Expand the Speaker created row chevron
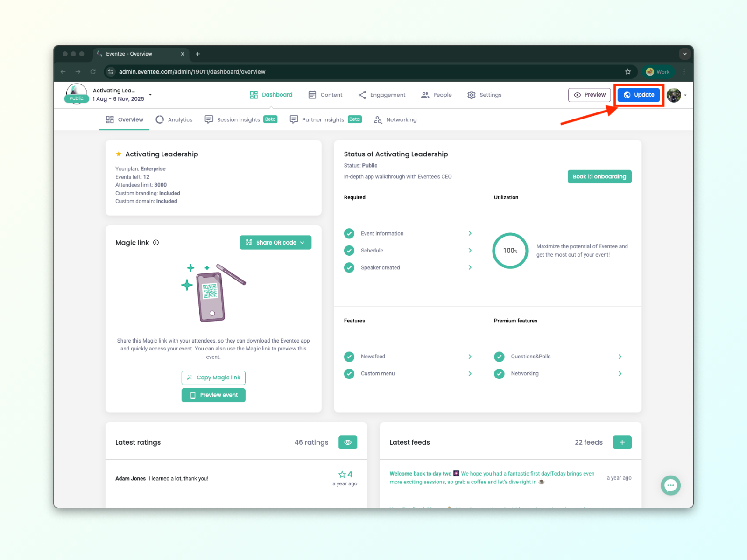The width and height of the screenshot is (747, 560). coord(470,267)
